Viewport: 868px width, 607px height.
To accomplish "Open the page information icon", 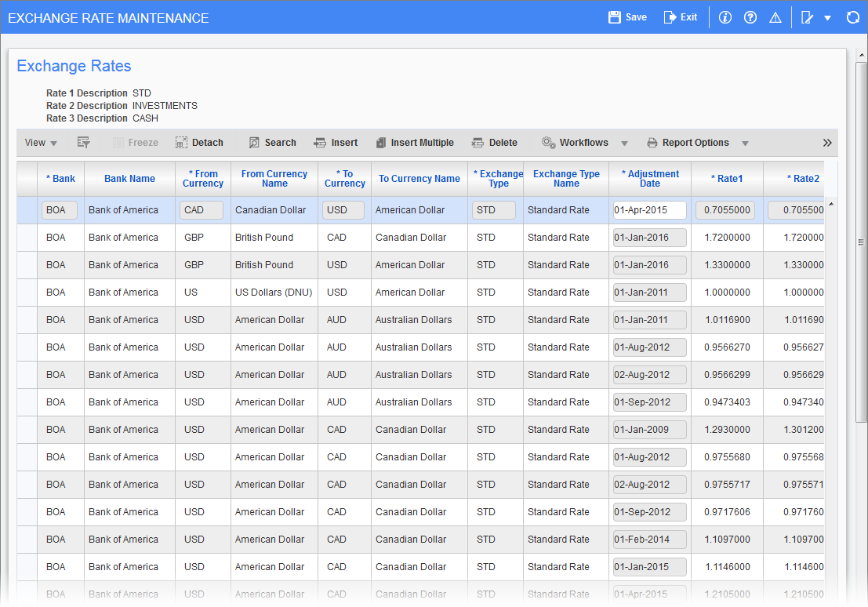I will 725,16.
